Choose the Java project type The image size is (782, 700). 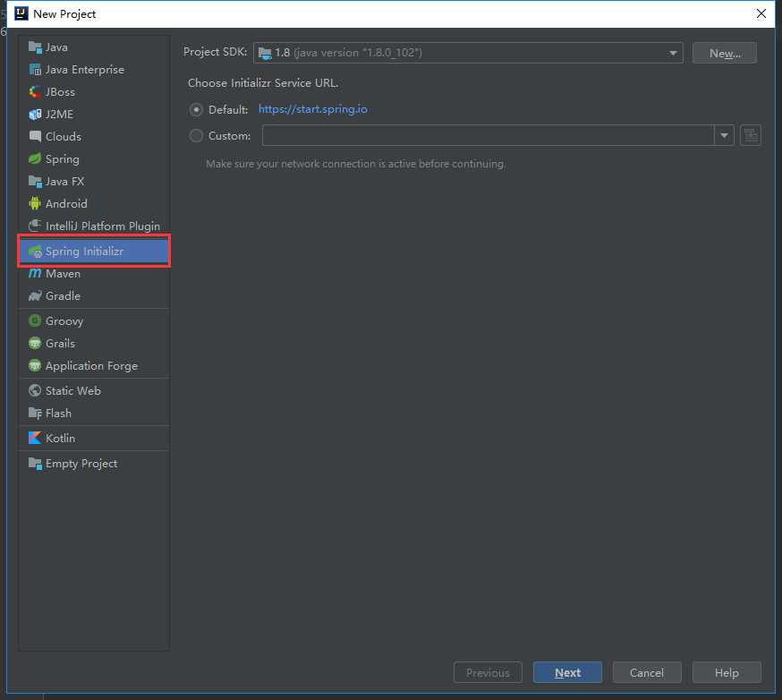click(x=94, y=47)
